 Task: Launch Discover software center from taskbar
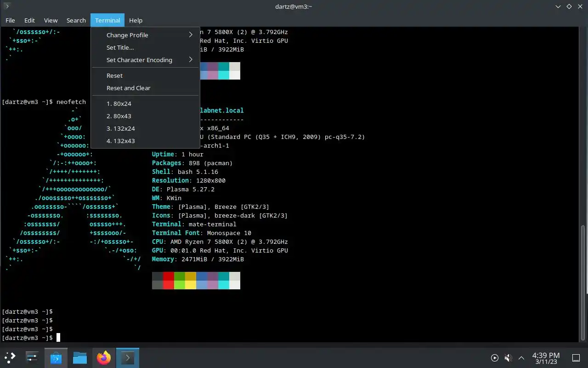(x=56, y=357)
